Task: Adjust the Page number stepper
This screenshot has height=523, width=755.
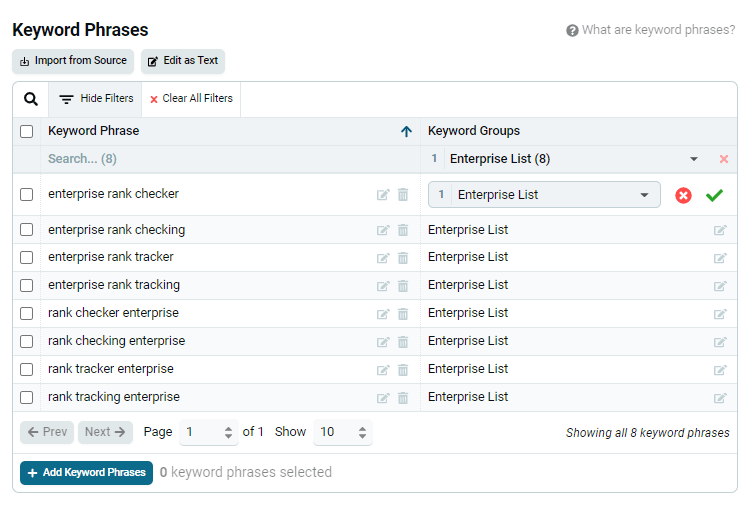Action: tap(228, 432)
